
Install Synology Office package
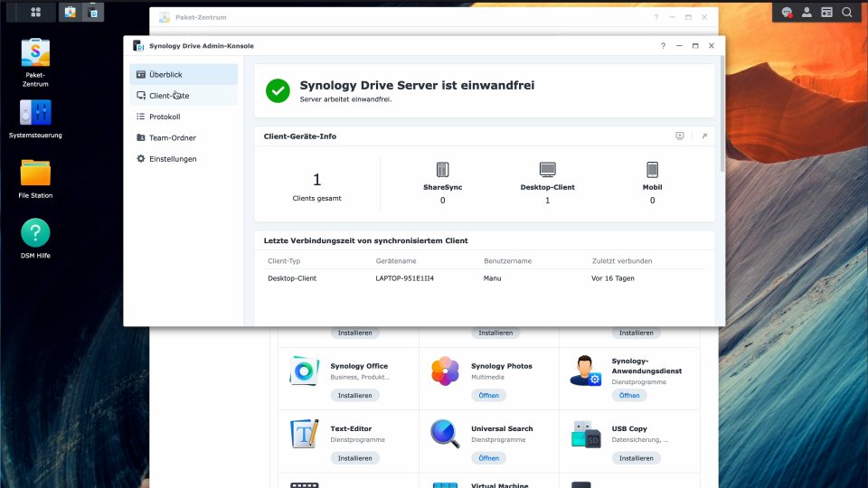click(x=354, y=396)
